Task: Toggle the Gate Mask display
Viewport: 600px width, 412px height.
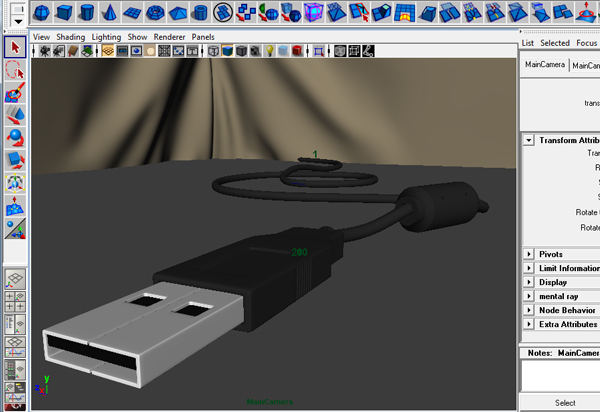Action: pyautogui.click(x=150, y=51)
